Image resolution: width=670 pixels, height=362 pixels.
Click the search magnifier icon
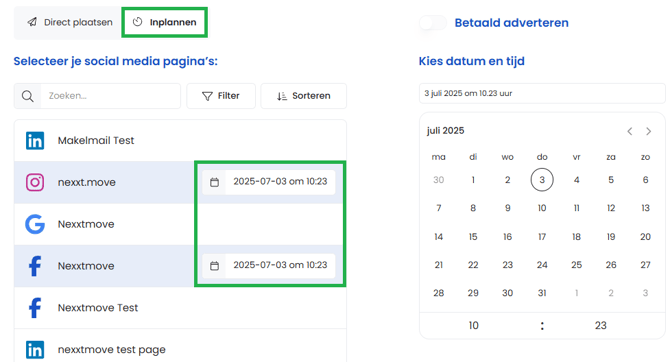pos(28,96)
